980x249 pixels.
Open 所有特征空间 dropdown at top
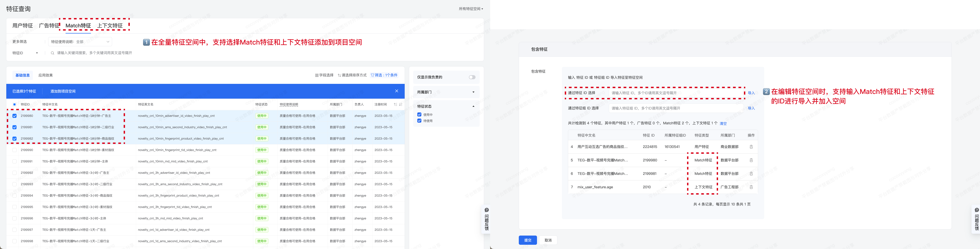[x=471, y=9]
